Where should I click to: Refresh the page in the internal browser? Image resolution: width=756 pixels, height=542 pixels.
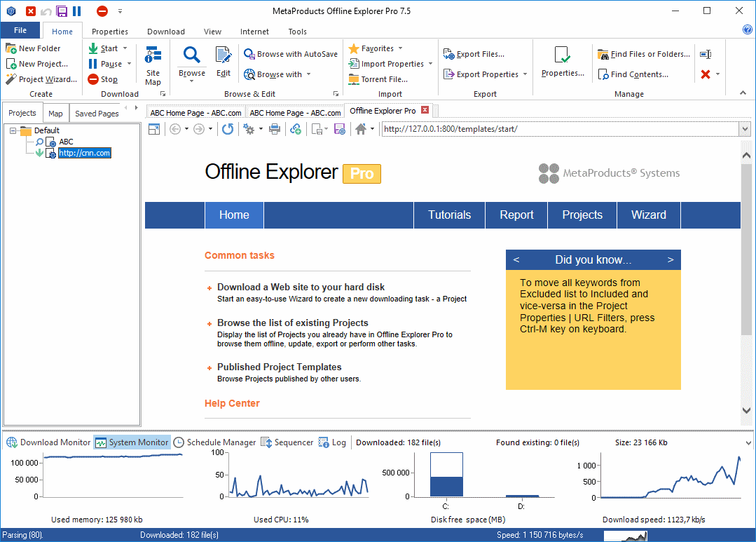(228, 128)
